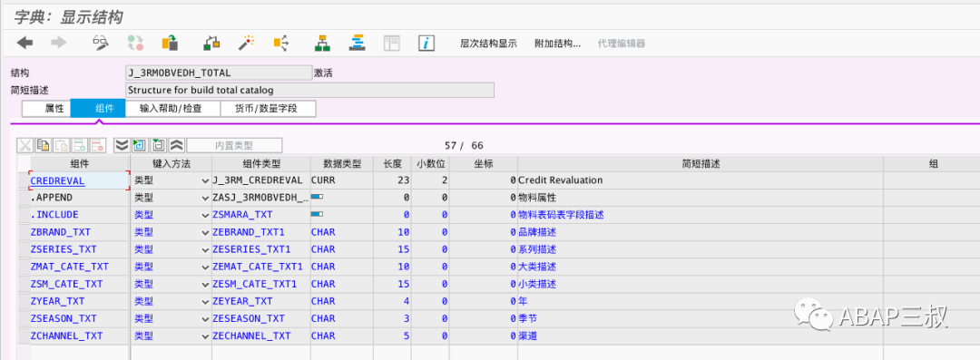The height and width of the screenshot is (360, 980).
Task: Select the ZSM_CATE_TXT component cell
Action: tap(79, 284)
